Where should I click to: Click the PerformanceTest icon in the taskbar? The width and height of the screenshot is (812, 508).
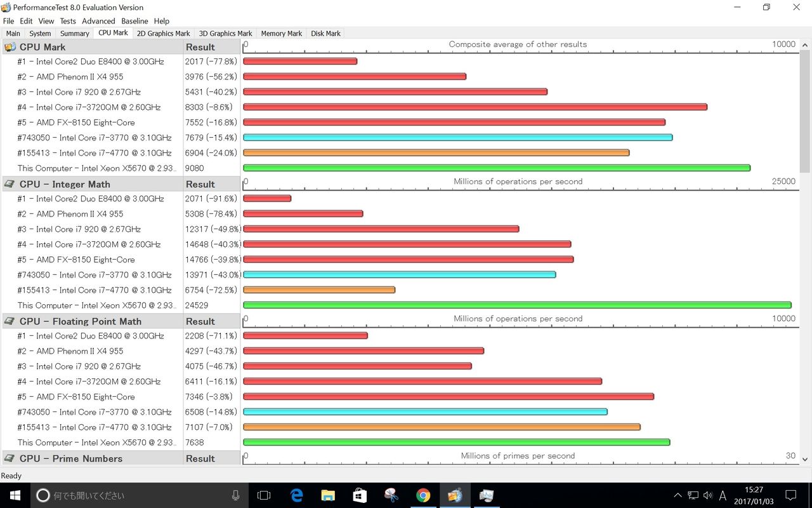pyautogui.click(x=455, y=495)
